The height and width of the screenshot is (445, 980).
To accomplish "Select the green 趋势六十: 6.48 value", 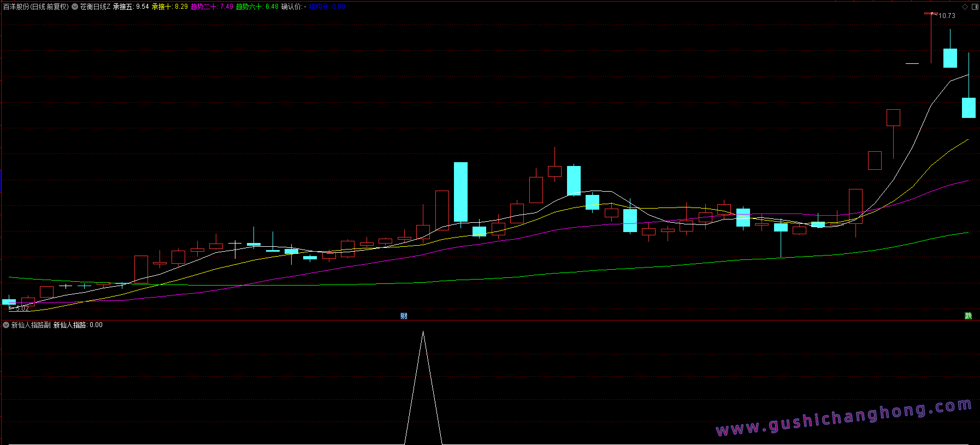I will pos(257,7).
